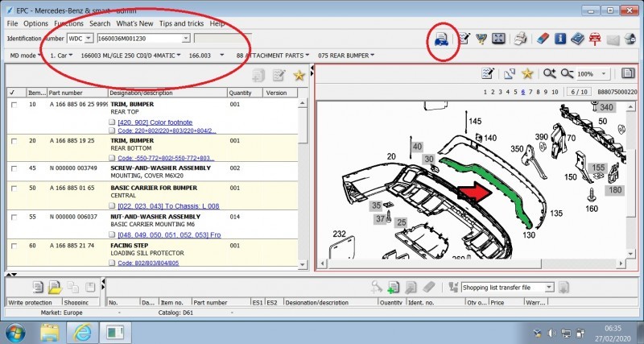Tick checkbox for item 60 Facing step
The width and height of the screenshot is (644, 344).
tap(14, 246)
